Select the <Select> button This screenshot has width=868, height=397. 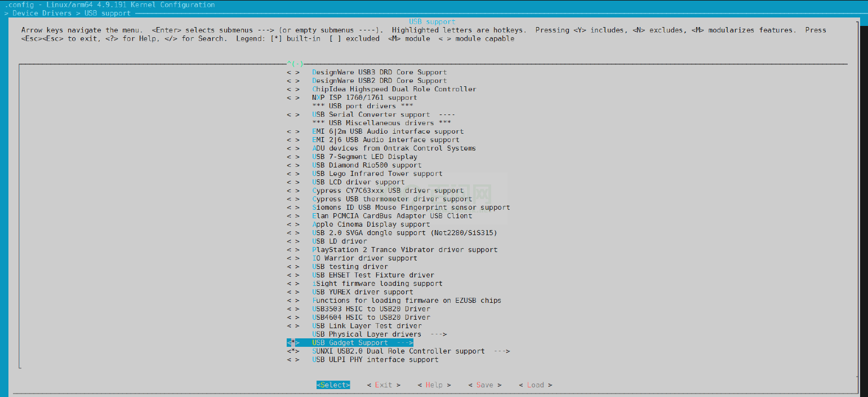click(x=332, y=385)
